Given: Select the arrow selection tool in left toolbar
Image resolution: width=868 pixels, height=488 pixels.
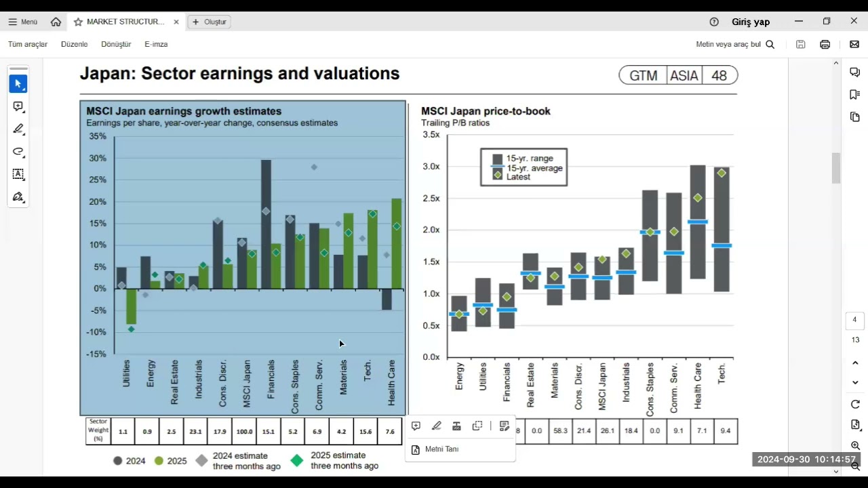Looking at the screenshot, I should (x=18, y=84).
